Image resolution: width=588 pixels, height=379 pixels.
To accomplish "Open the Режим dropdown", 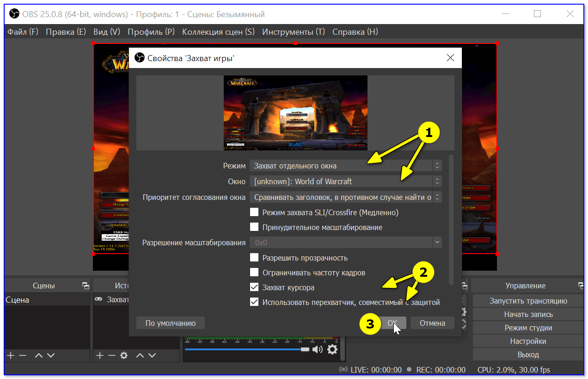I will pos(345,166).
